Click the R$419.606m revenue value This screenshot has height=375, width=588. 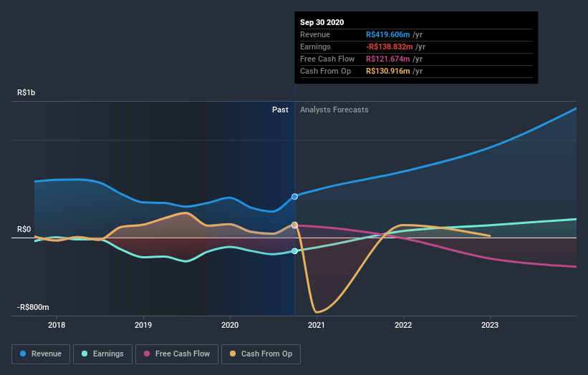point(387,34)
